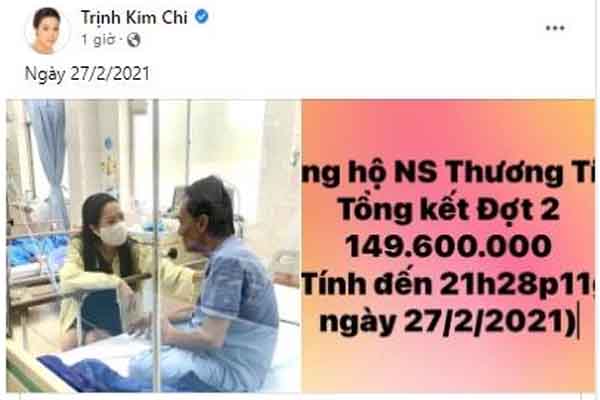The width and height of the screenshot is (600, 400).
Task: Open the pink donation summary image
Action: click(x=448, y=245)
